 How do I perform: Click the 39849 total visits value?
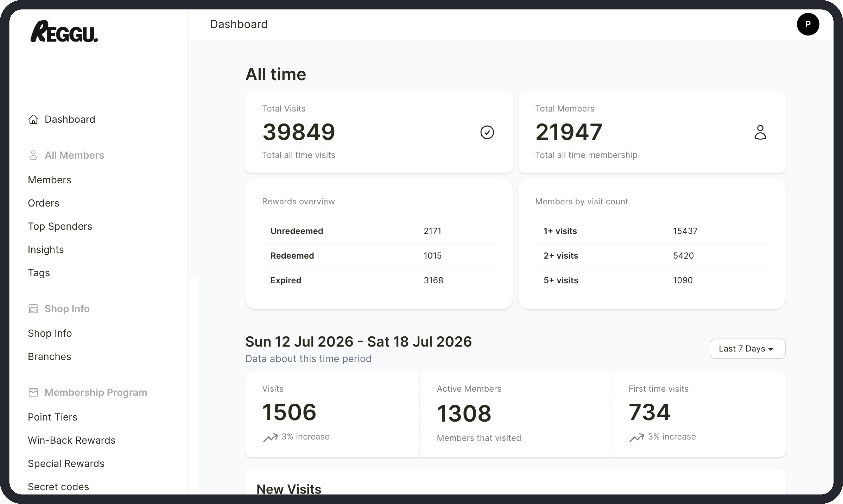coord(299,132)
